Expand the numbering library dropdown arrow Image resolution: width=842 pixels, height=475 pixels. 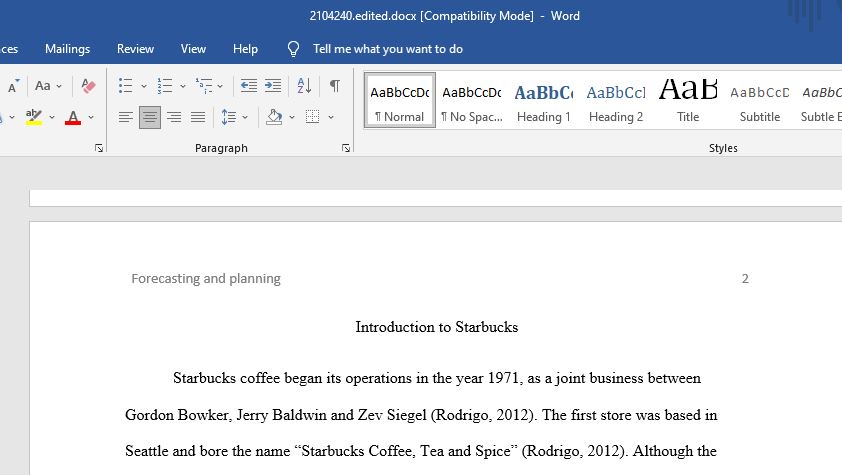183,86
